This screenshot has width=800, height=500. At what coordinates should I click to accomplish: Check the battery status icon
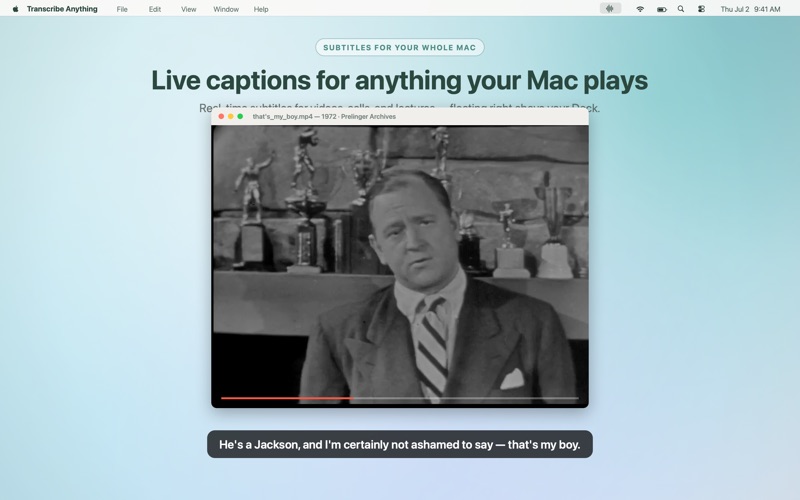[x=662, y=9]
